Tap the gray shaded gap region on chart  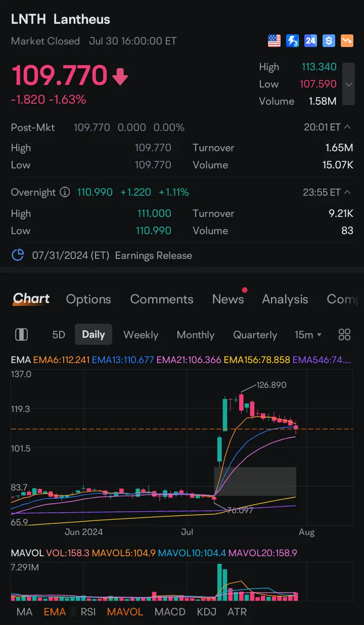(x=255, y=481)
